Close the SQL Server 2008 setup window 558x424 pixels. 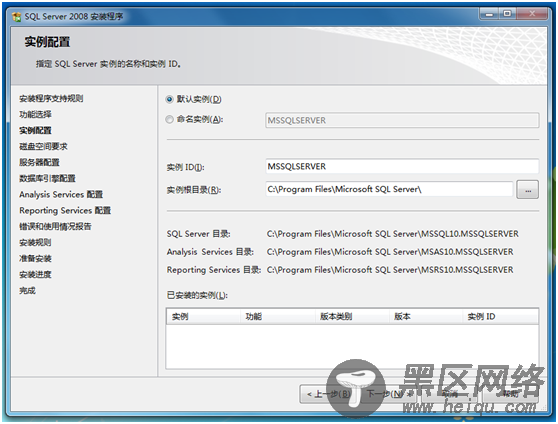point(532,14)
